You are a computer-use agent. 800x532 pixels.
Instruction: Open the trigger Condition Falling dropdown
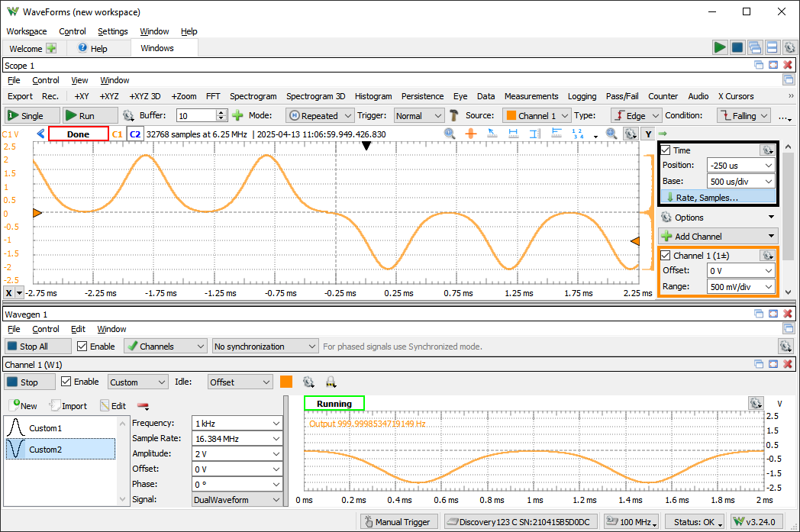coord(744,116)
